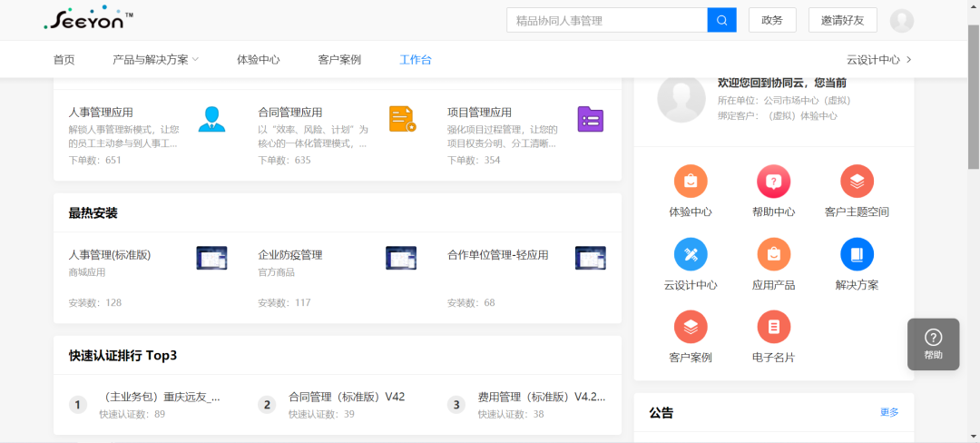Click 官方商品 label under 企业防疫管理
The image size is (980, 443).
tap(276, 272)
